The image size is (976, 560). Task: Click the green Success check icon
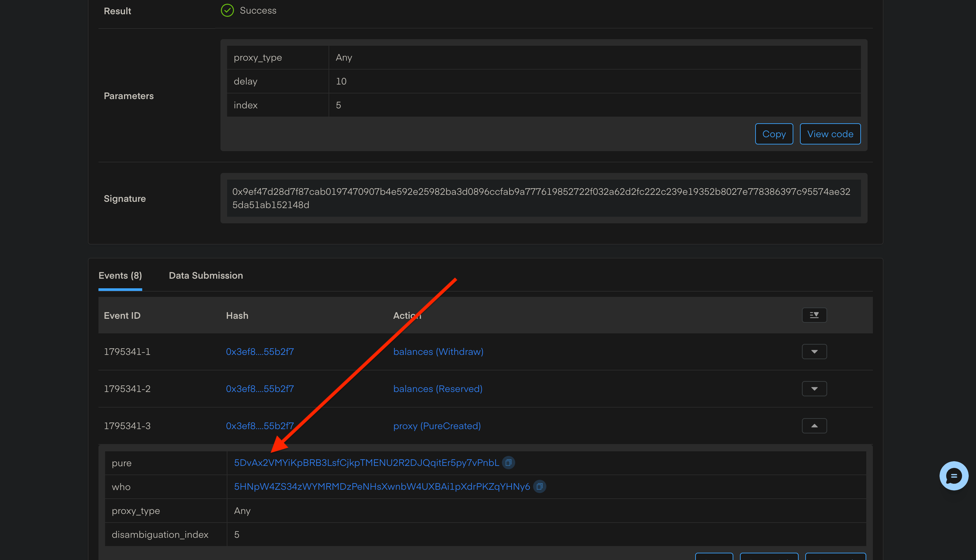click(x=227, y=10)
